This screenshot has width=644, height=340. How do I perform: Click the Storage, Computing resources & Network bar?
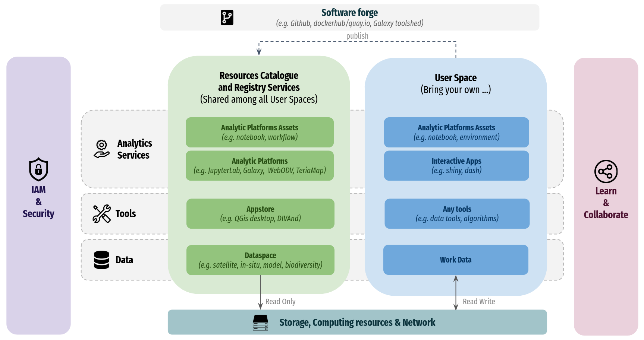pos(357,322)
